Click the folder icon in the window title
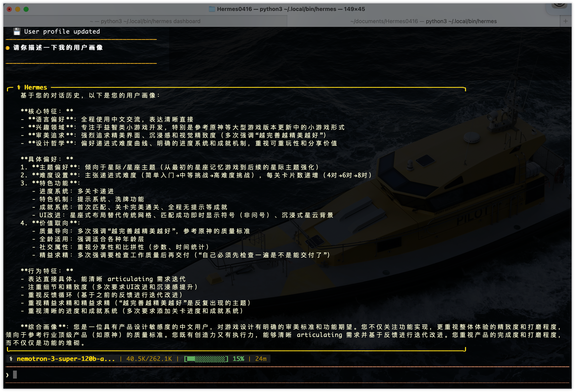575x392 pixels. 212,9
